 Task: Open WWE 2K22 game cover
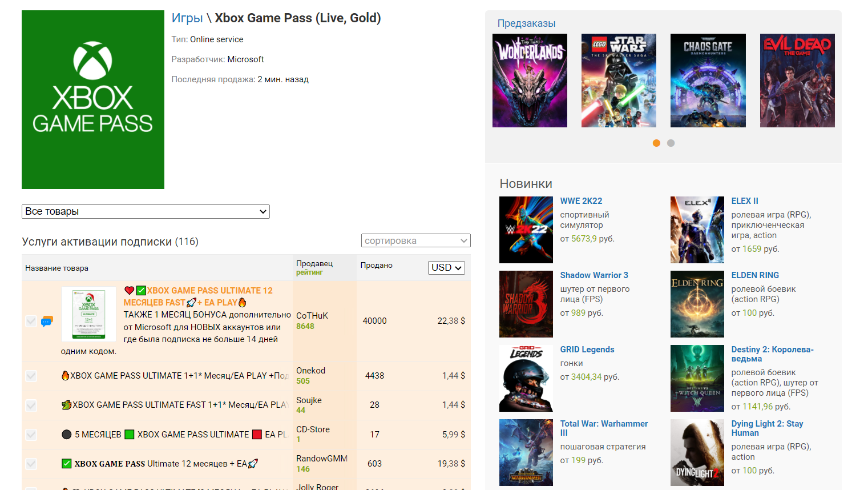coord(526,230)
